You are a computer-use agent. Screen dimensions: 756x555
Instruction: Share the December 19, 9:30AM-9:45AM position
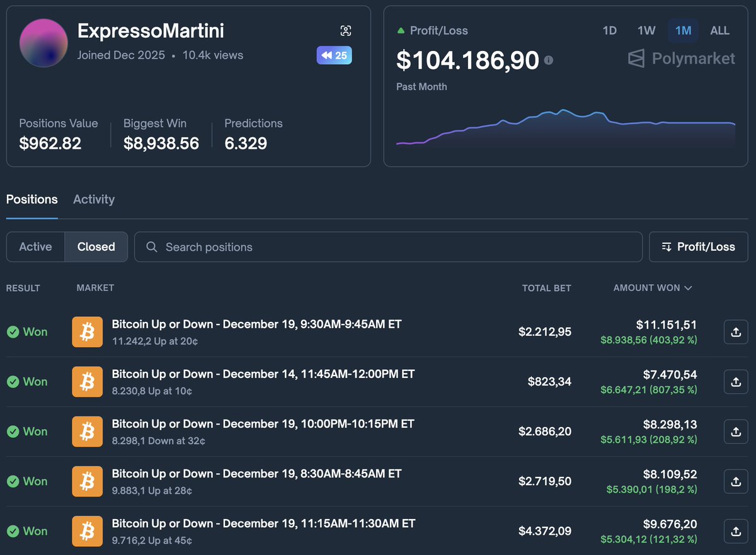pos(736,332)
